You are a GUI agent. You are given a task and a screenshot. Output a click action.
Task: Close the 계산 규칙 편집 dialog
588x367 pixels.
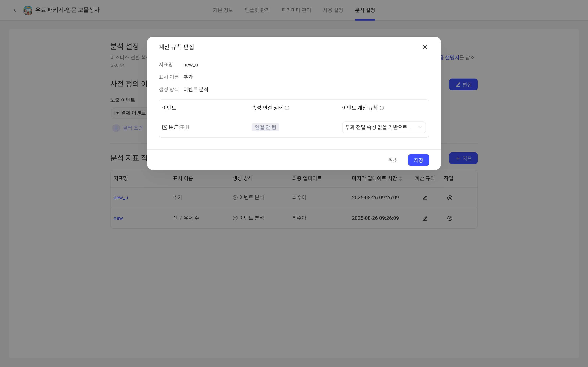click(x=424, y=47)
